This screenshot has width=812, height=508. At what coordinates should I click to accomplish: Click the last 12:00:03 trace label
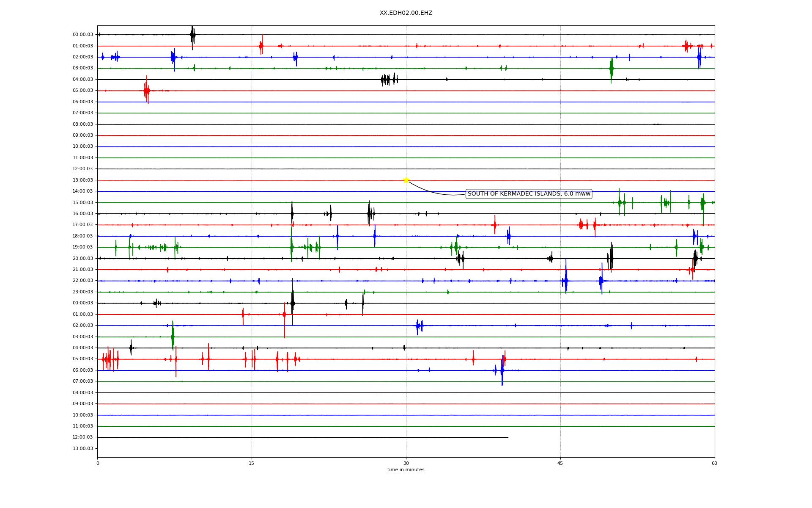pyautogui.click(x=83, y=437)
